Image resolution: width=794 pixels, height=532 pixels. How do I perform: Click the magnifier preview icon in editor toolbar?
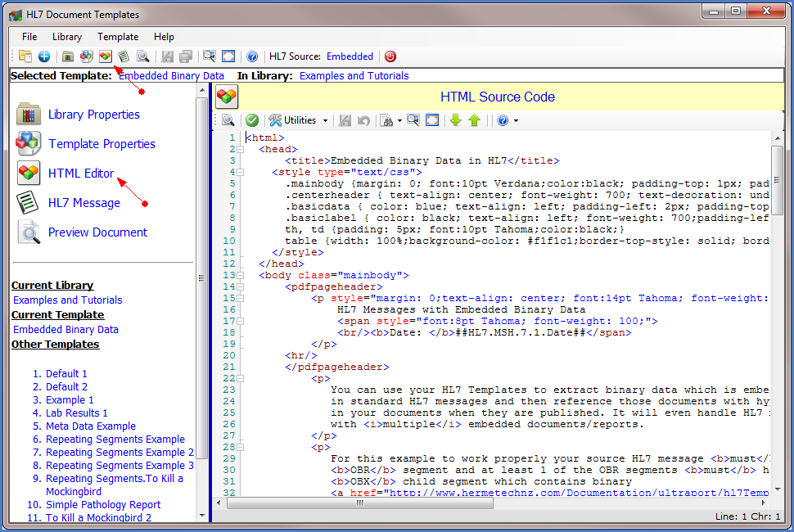click(228, 120)
